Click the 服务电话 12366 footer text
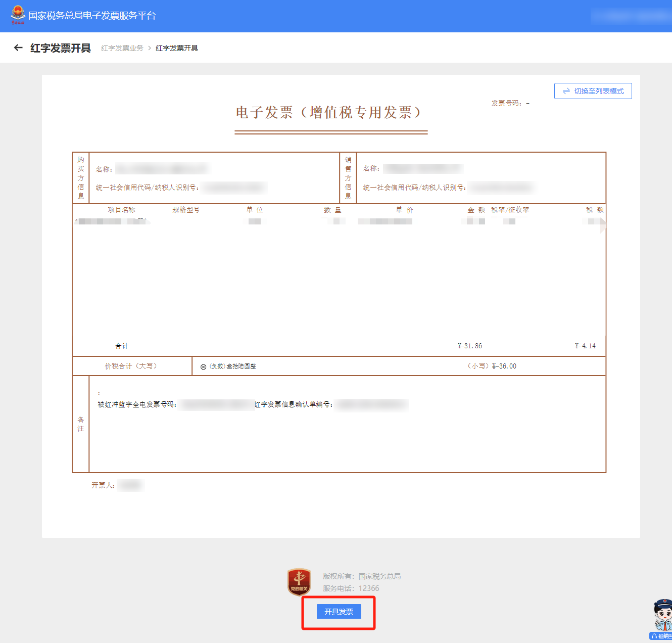This screenshot has width=672, height=644. [x=351, y=588]
